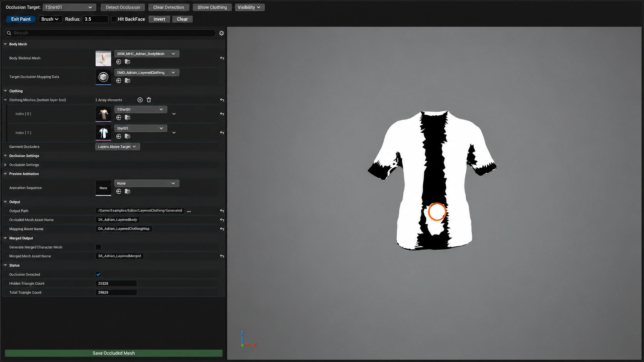Image resolution: width=644 pixels, height=362 pixels.
Task: Use selected asset for Target Occlusion Mapping Data
Action: point(119,81)
